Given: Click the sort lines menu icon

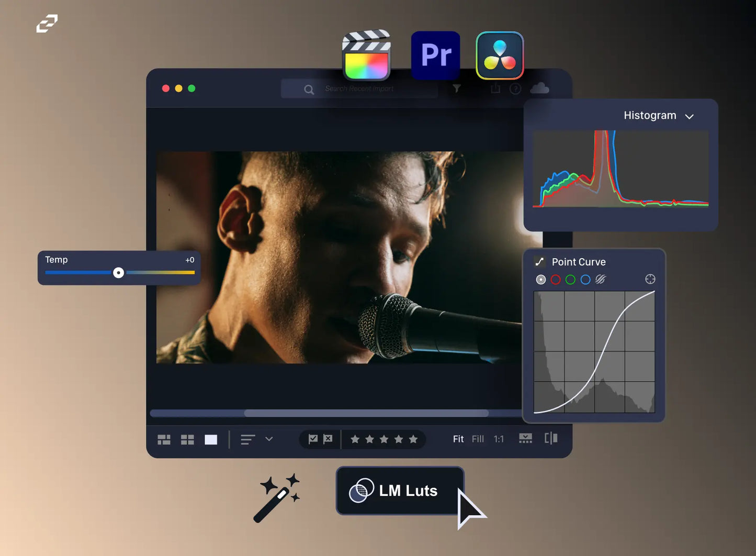Looking at the screenshot, I should (x=247, y=439).
